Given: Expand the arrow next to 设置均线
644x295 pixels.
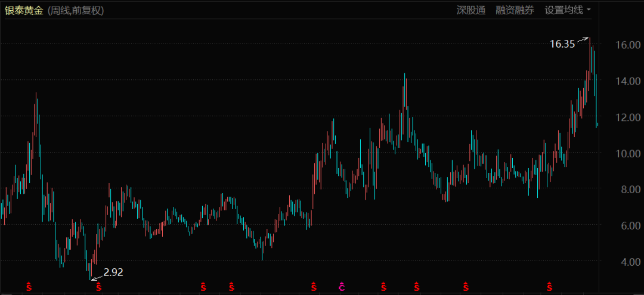Looking at the screenshot, I should tap(589, 10).
